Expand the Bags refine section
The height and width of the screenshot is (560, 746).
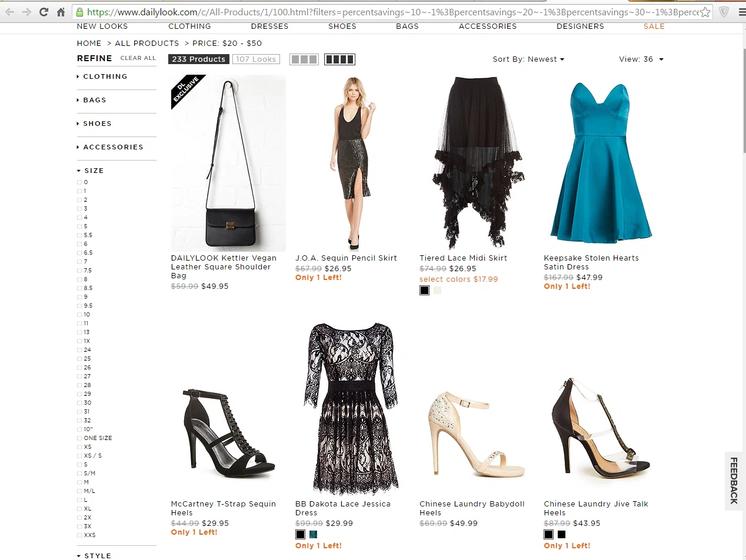(x=92, y=100)
